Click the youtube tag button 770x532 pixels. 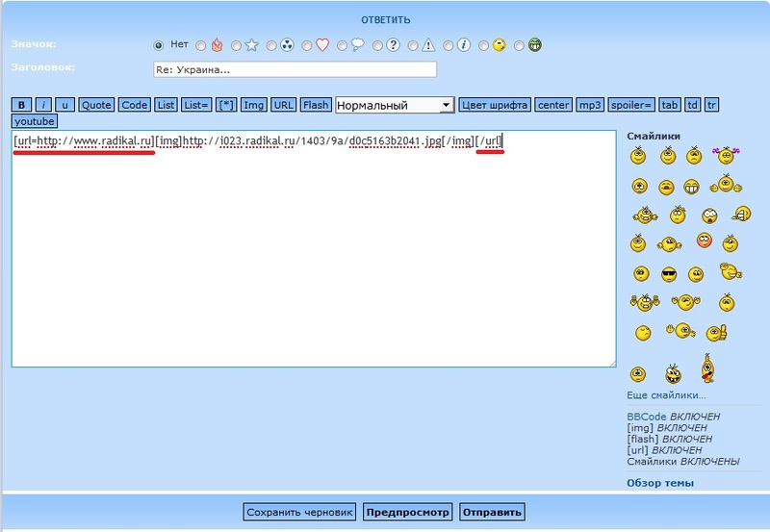pyautogui.click(x=35, y=121)
